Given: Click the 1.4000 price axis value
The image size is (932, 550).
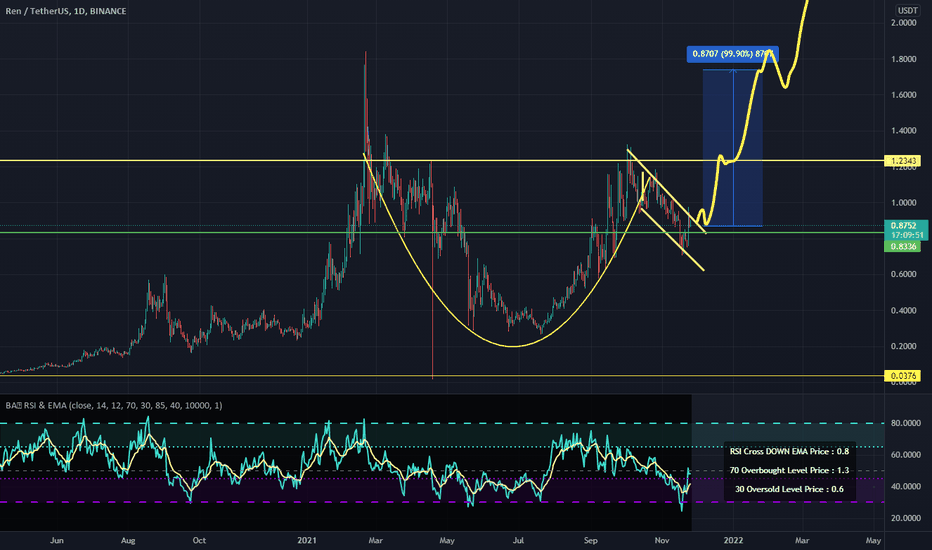Looking at the screenshot, I should point(903,131).
